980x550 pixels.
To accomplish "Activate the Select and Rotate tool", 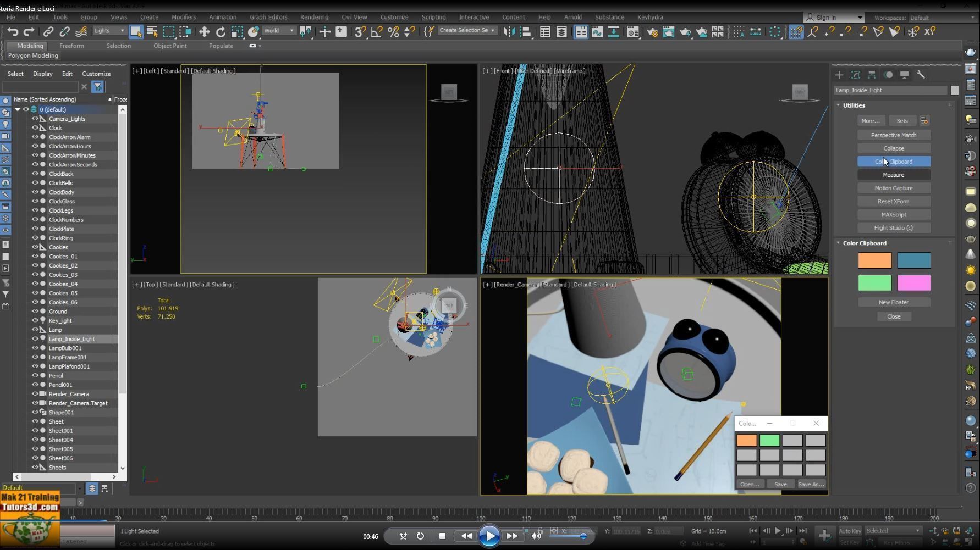I will click(221, 32).
